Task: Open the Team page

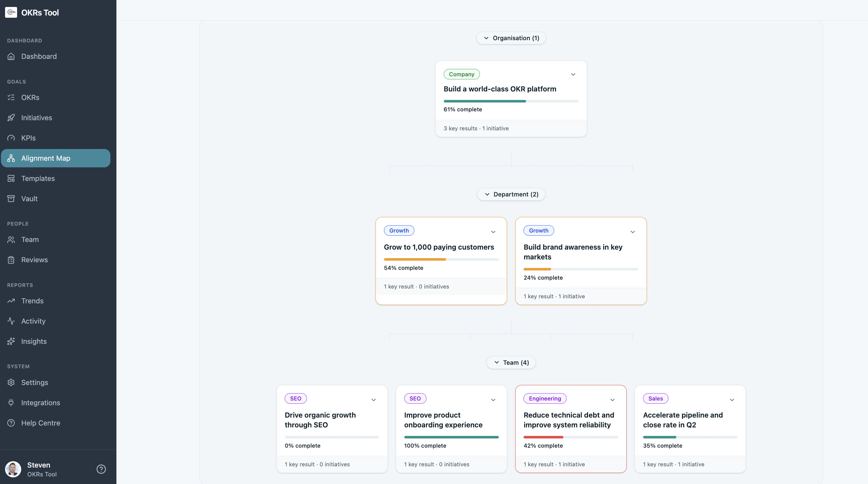Action: pyautogui.click(x=30, y=240)
